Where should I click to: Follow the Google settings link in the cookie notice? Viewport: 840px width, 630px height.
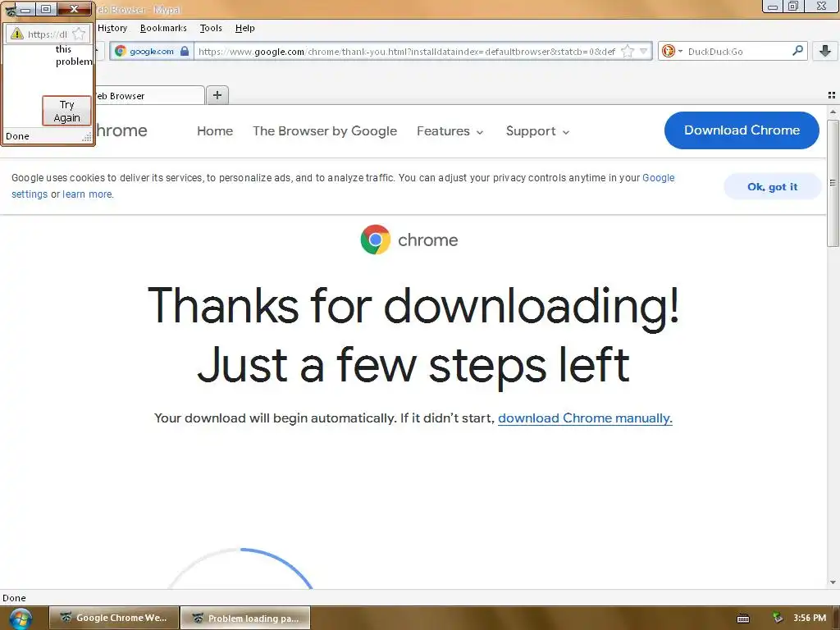point(659,178)
